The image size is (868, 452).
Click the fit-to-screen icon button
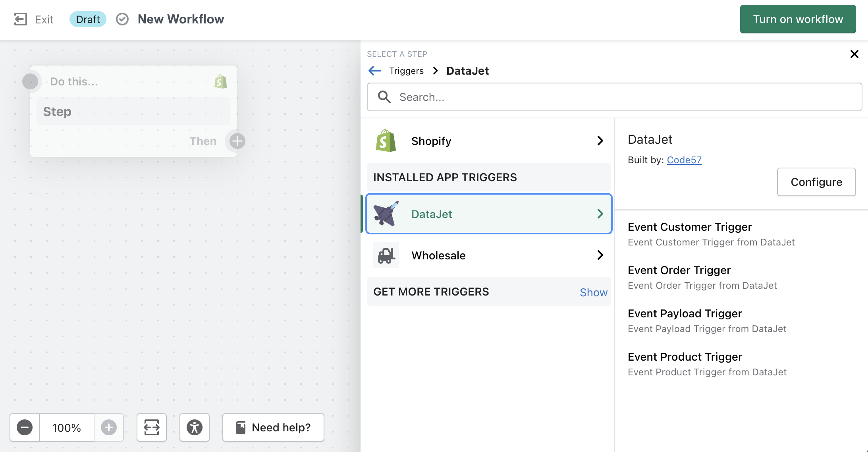152,427
